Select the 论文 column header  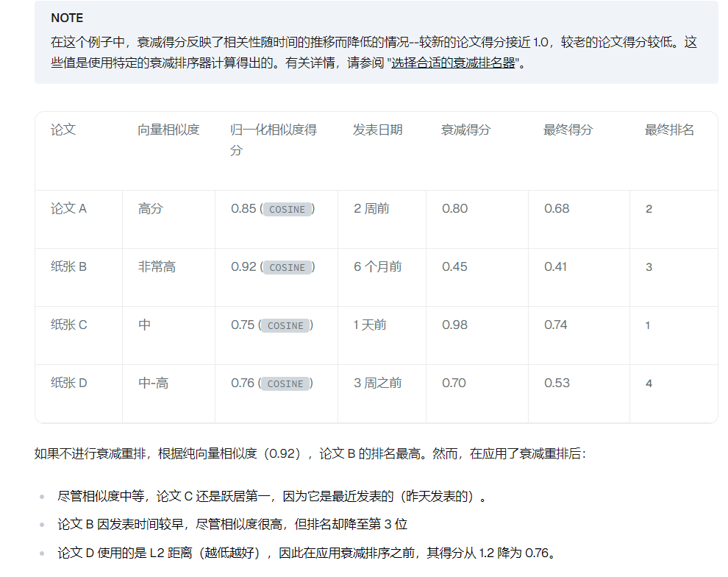tap(63, 130)
